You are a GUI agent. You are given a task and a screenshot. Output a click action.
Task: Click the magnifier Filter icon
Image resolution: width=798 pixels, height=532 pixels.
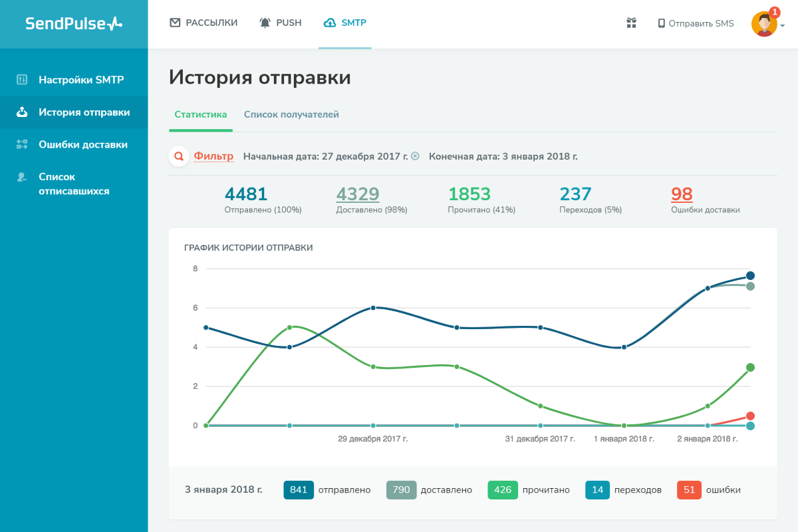(178, 157)
